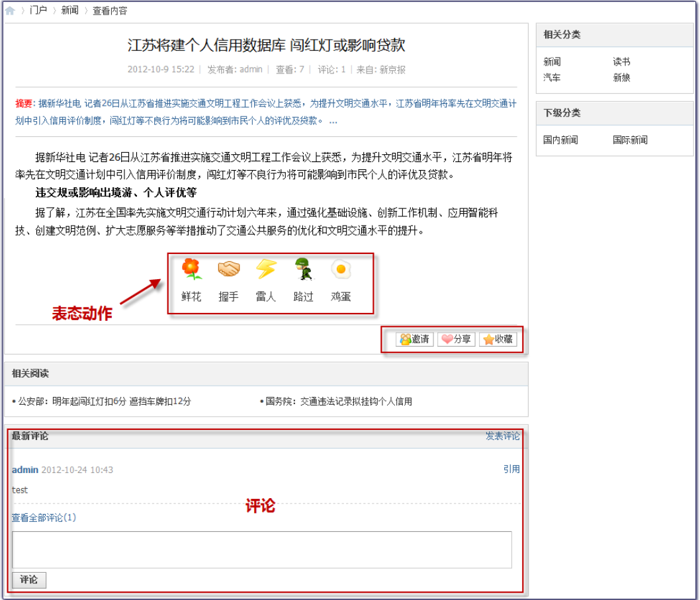Screen dimensions: 700x600
Task: Click the home icon in breadcrumb
Action: (x=10, y=11)
